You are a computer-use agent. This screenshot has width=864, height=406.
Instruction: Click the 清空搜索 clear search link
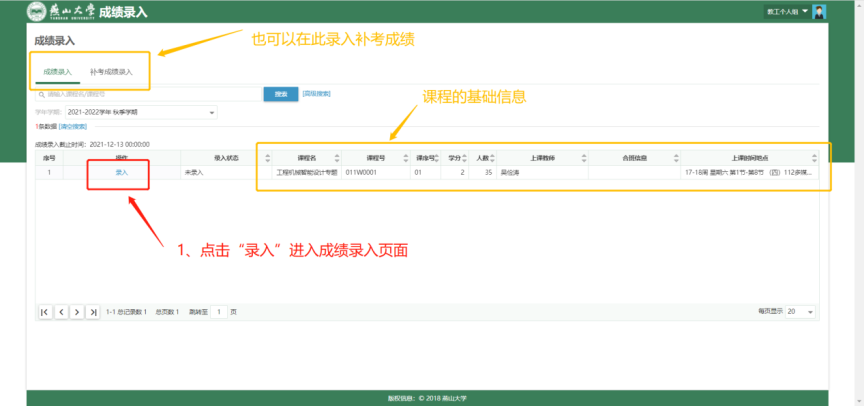click(x=73, y=127)
